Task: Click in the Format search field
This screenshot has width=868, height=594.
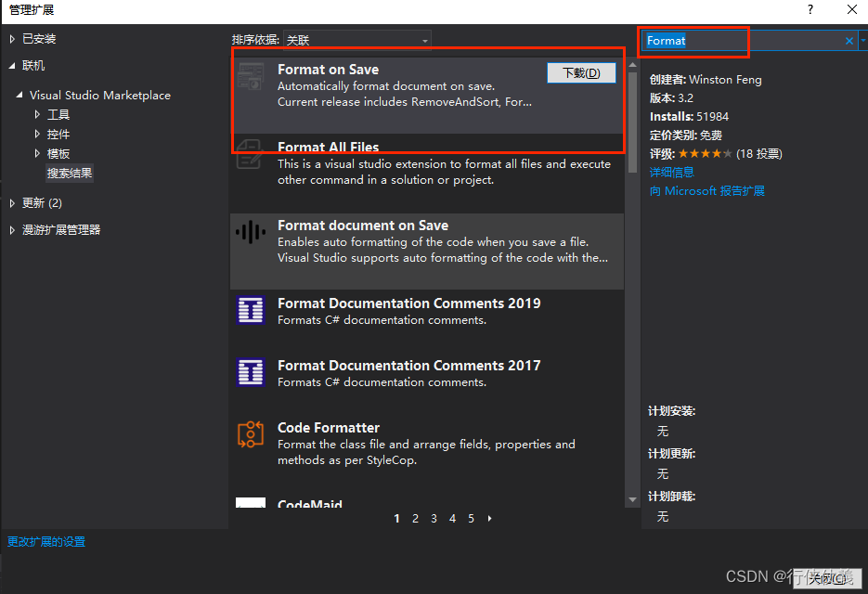Action: coord(742,41)
